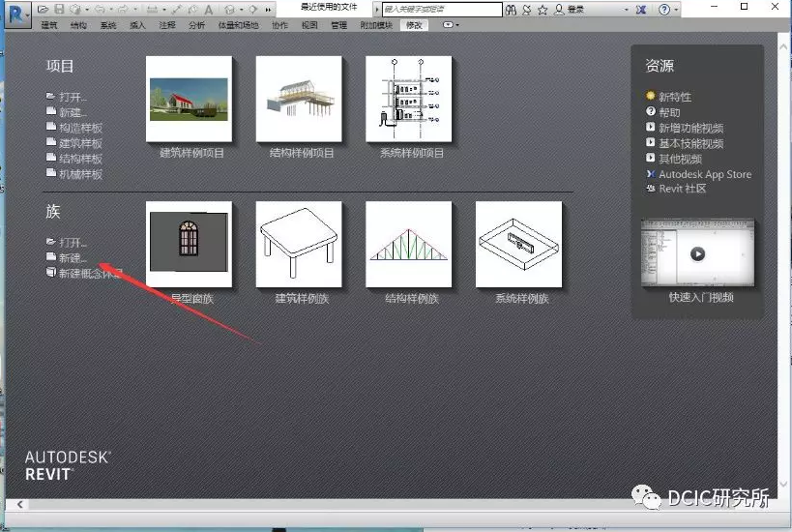Open the 附加模块 ribbon tab
Viewport: 792px width, 532px height.
point(376,25)
